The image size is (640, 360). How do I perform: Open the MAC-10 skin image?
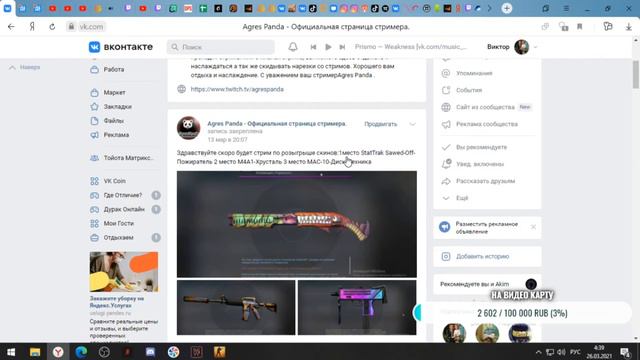coord(357,307)
